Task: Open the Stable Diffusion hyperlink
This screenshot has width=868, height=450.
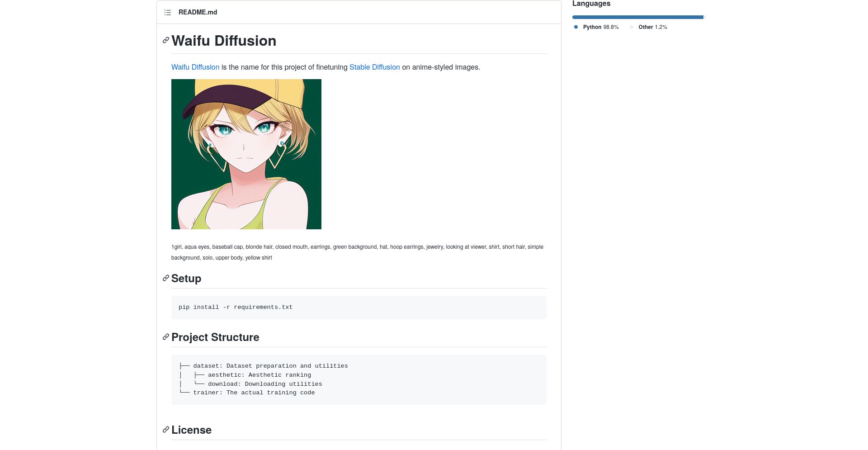Action: click(x=374, y=67)
